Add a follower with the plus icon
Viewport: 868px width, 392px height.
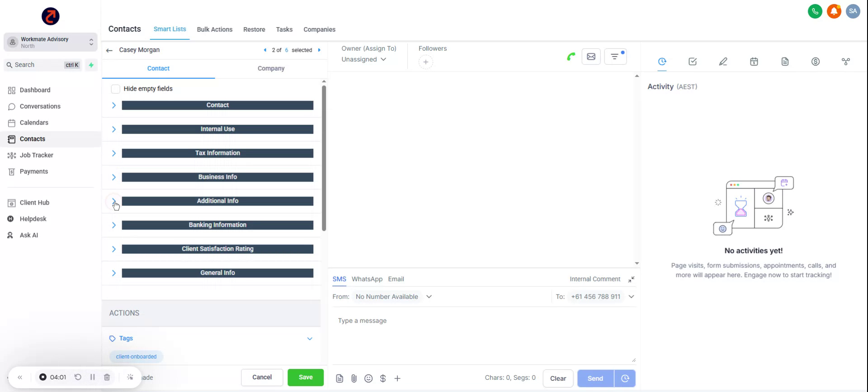425,62
